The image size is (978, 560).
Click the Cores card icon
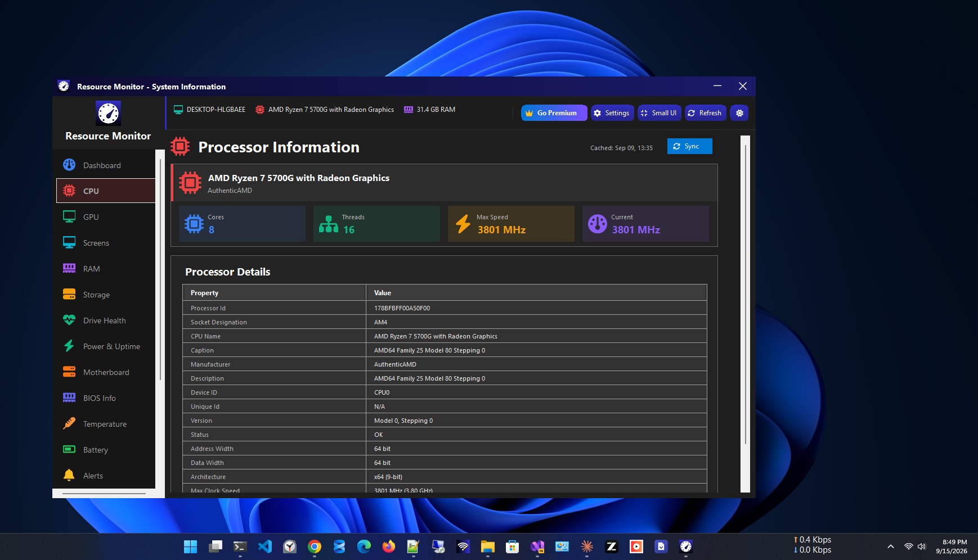click(194, 224)
